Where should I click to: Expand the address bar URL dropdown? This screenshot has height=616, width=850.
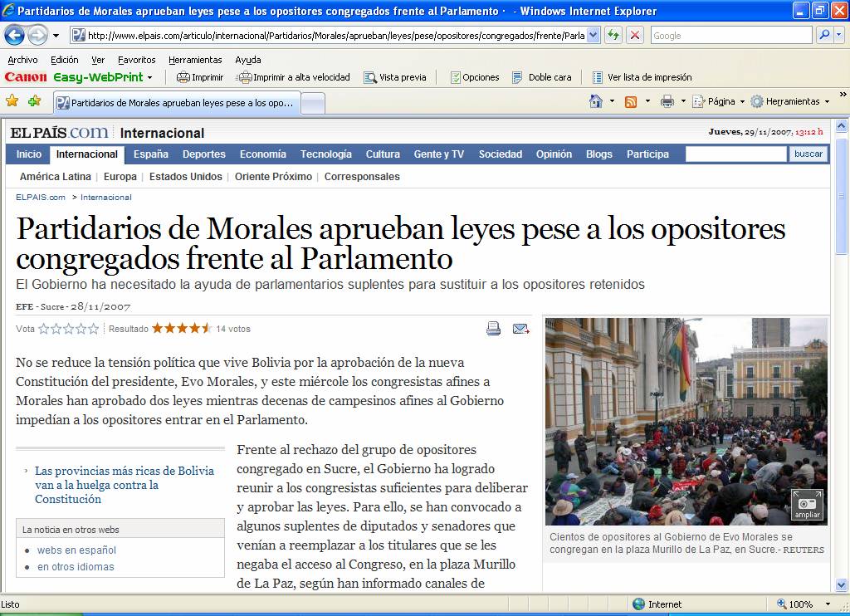click(594, 36)
